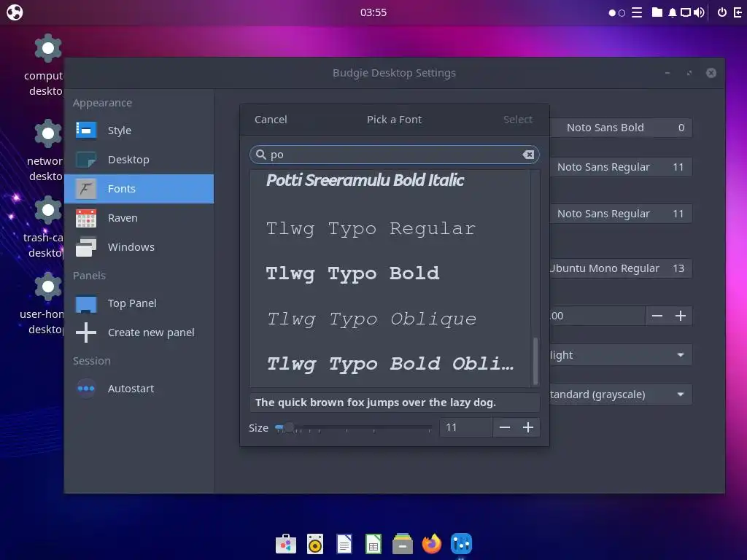Click the power icon in top panel
Screen dimensions: 747x560
pyautogui.click(x=722, y=12)
